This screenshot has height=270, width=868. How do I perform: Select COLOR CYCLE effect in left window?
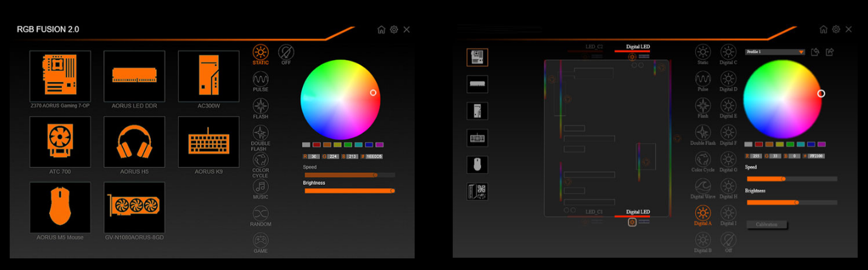261,165
